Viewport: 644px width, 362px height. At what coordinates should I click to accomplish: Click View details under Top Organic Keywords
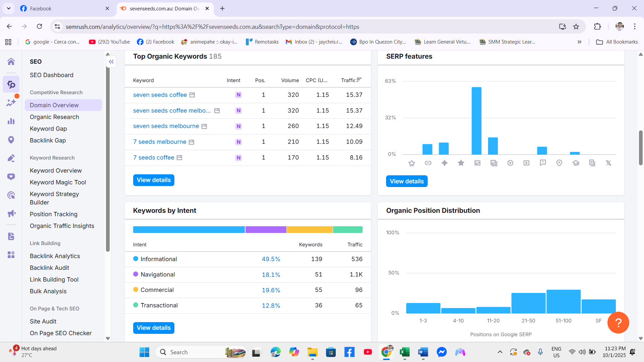154,180
